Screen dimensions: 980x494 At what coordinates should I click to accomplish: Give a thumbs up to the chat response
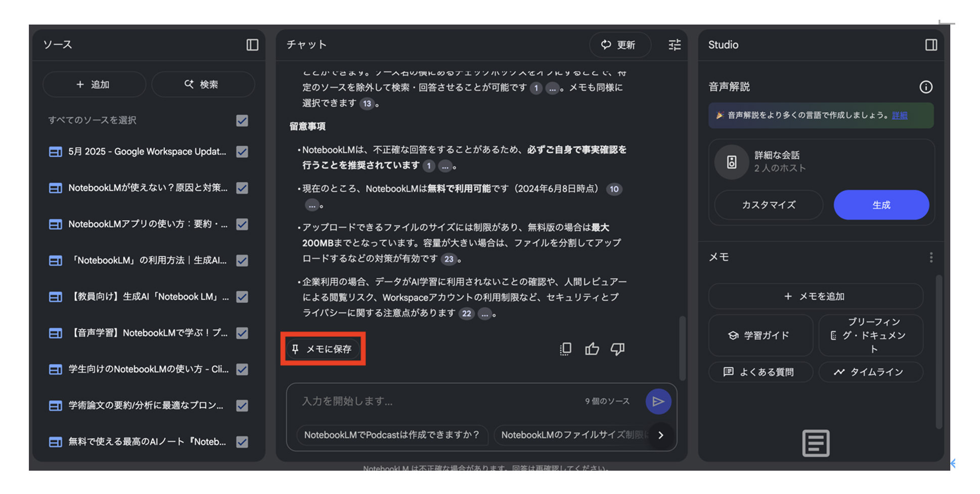(x=592, y=349)
